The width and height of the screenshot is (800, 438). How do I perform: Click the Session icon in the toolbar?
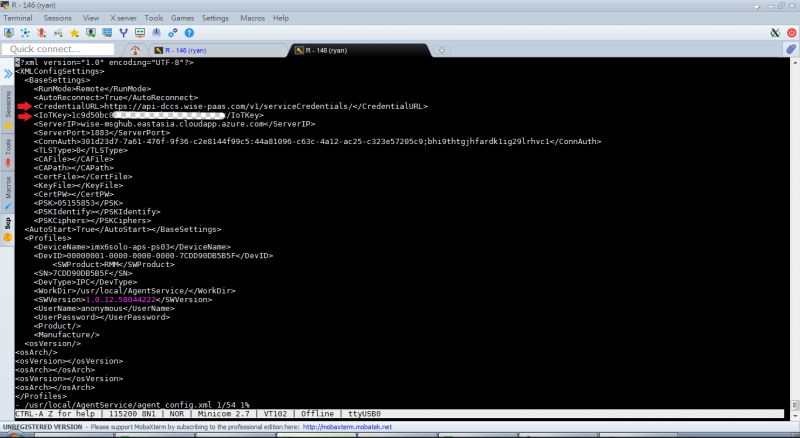click(x=9, y=32)
